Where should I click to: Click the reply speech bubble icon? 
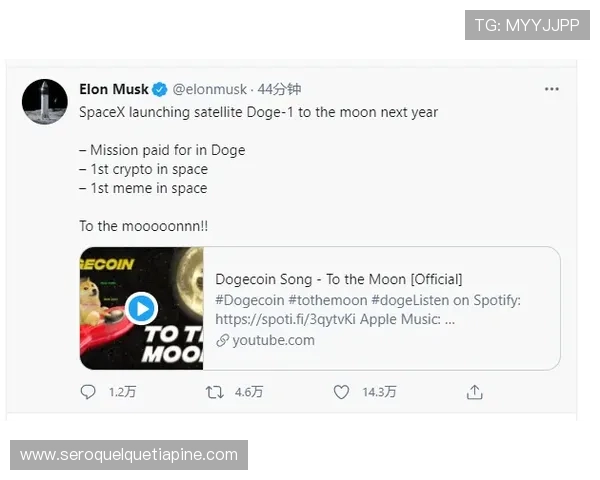point(89,392)
